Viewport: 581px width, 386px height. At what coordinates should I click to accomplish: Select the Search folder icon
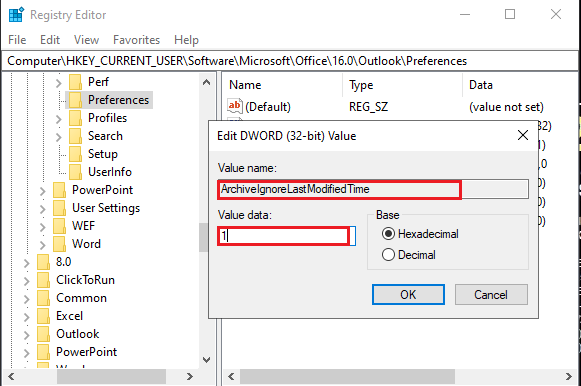click(x=75, y=136)
